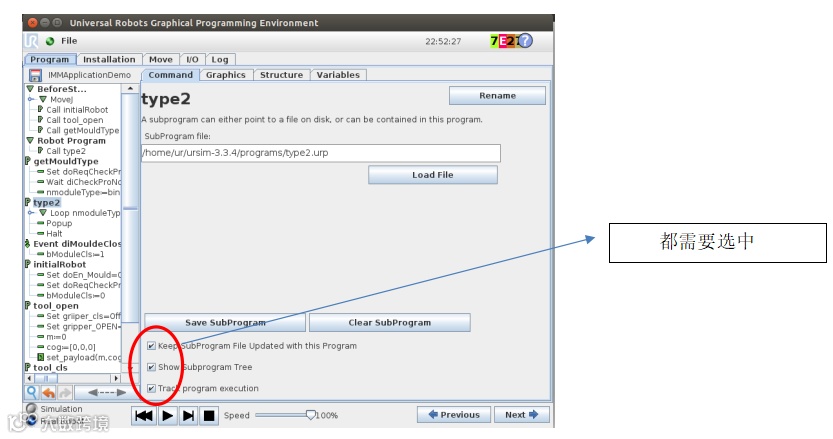
Task: Collapse the Robot Program node
Action: (x=30, y=140)
